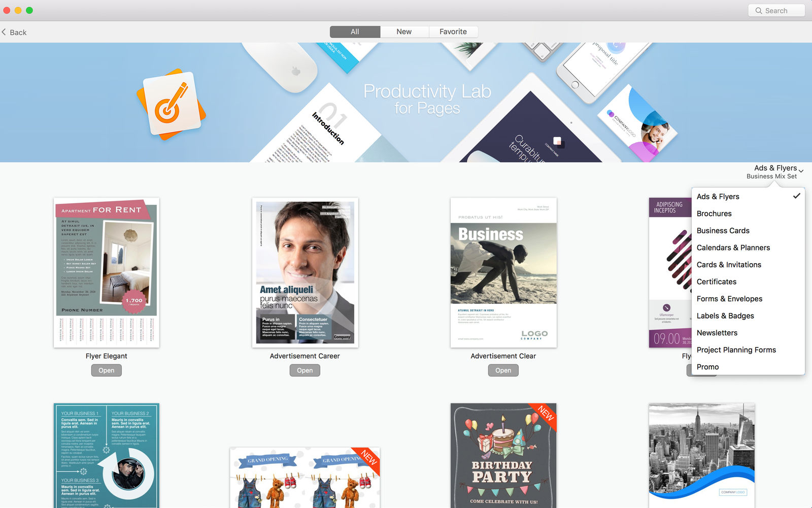Go Back to previous screen

pos(14,32)
